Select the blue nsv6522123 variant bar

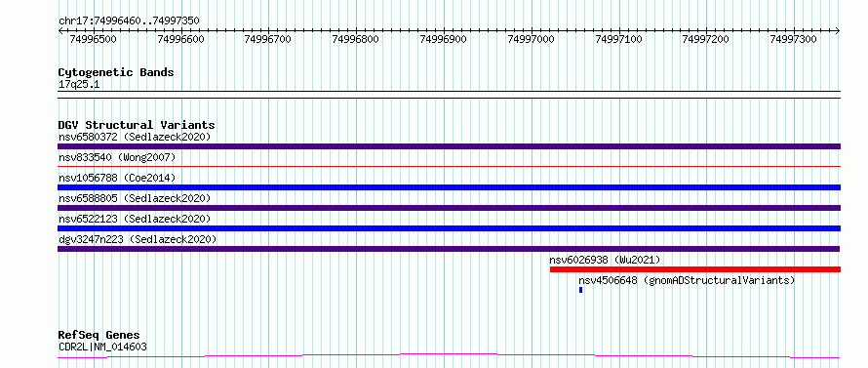(449, 228)
